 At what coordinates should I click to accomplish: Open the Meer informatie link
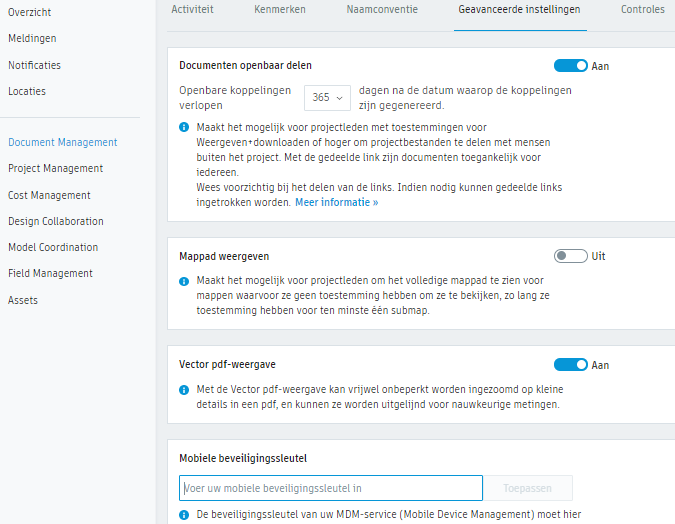[336, 202]
